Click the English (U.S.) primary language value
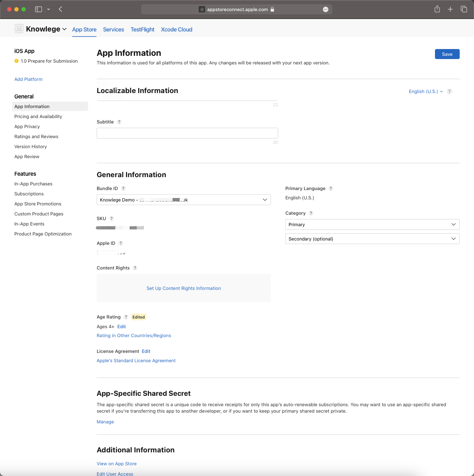 (x=300, y=198)
